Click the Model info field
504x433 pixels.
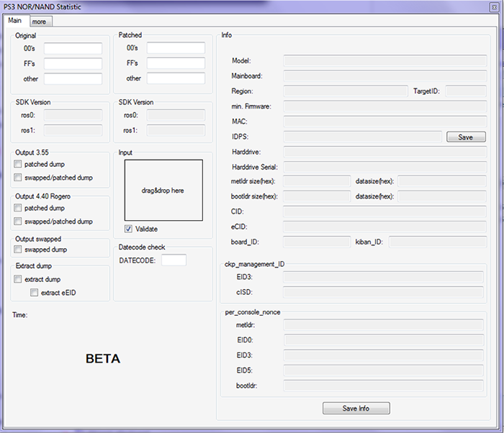[x=385, y=60]
